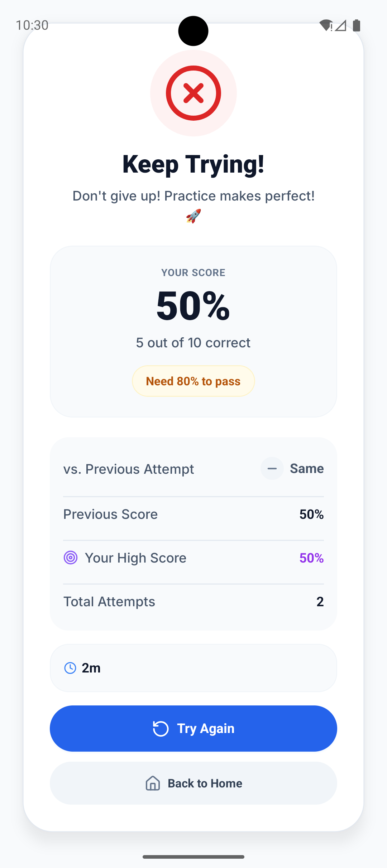Image resolution: width=387 pixels, height=868 pixels.
Task: Tap the blue clock icon next to 2m
Action: coord(71,667)
